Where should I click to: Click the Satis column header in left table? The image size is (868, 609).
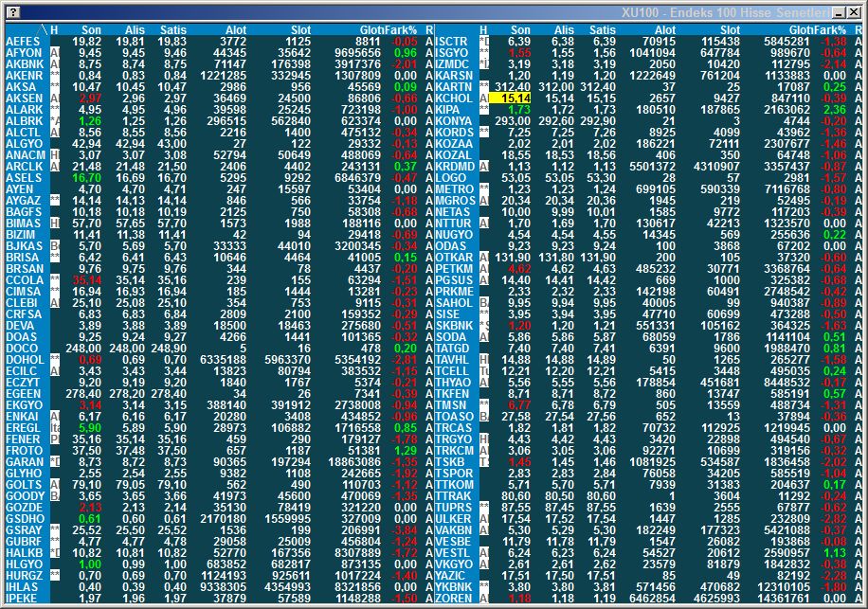pyautogui.click(x=173, y=30)
